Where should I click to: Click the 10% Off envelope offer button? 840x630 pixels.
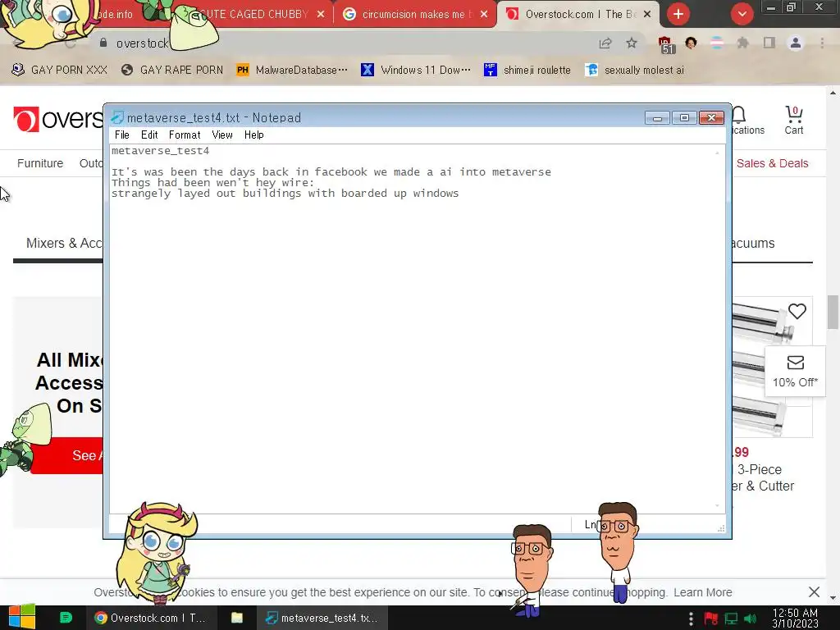click(795, 372)
